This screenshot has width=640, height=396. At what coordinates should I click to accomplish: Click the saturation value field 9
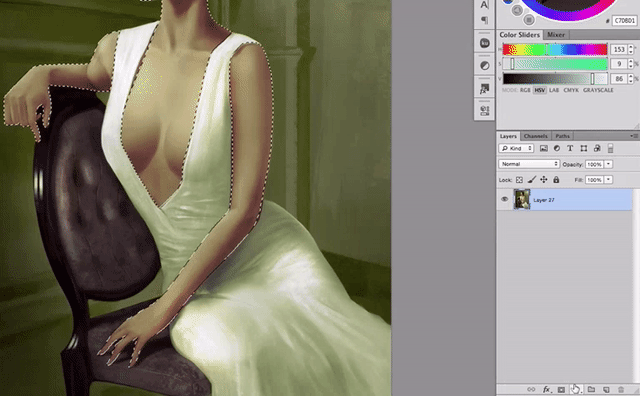tap(619, 64)
